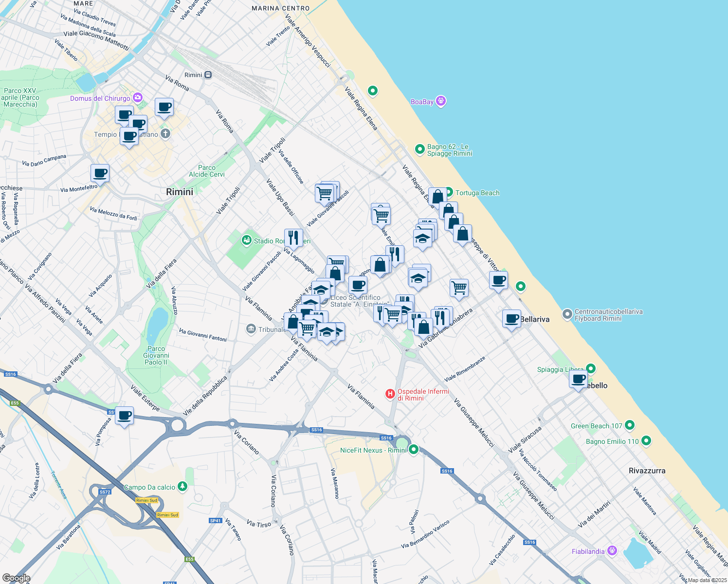Image resolution: width=728 pixels, height=584 pixels.
Task: Click the Parco Alcide Cervi label
Action: coord(207,171)
